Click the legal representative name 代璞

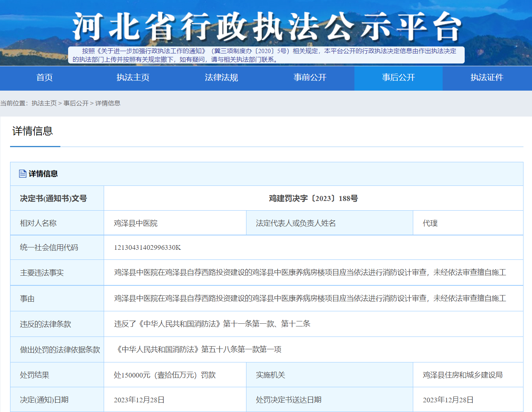tap(430, 223)
